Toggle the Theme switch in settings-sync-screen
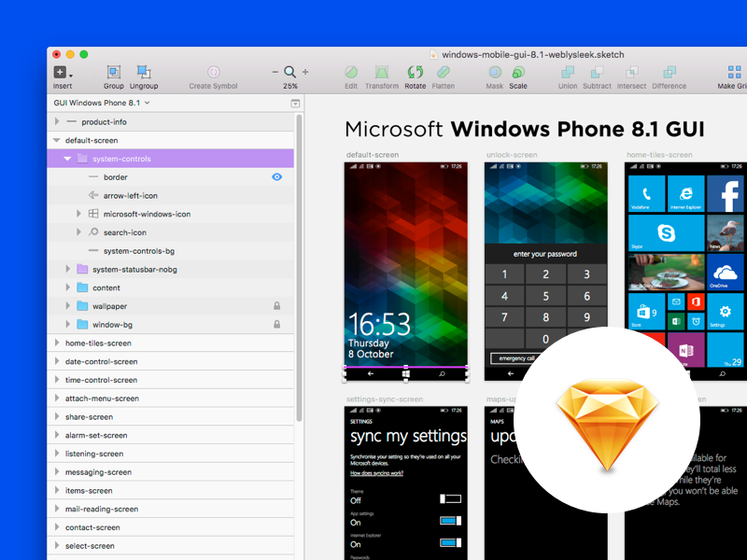The width and height of the screenshot is (747, 560). pos(450,498)
